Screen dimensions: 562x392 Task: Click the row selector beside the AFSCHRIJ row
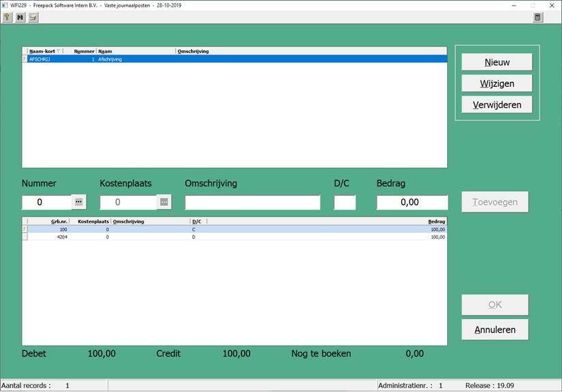coord(25,59)
